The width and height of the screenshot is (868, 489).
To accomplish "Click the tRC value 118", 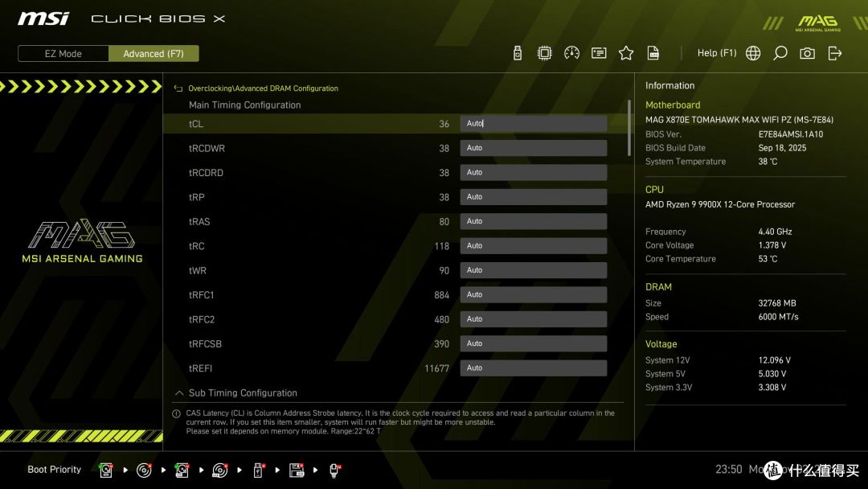I will pyautogui.click(x=442, y=246).
